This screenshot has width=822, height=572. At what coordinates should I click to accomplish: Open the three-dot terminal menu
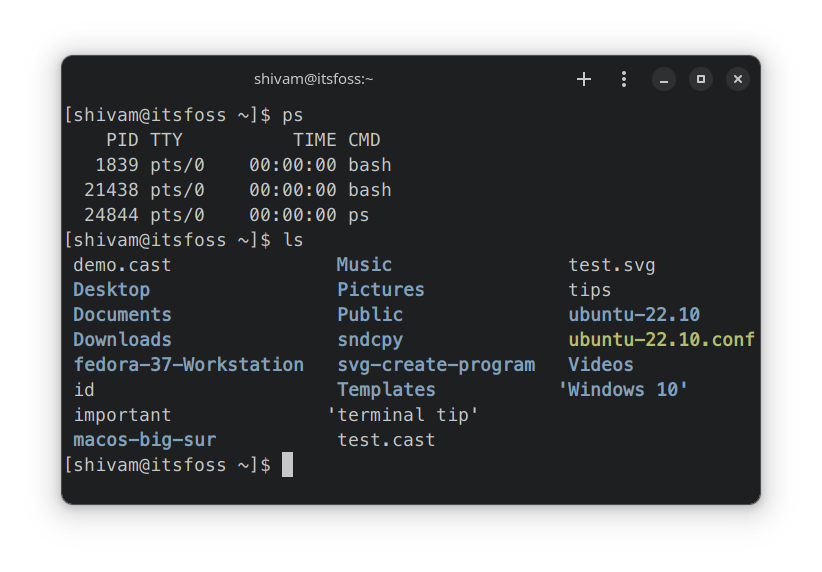624,79
